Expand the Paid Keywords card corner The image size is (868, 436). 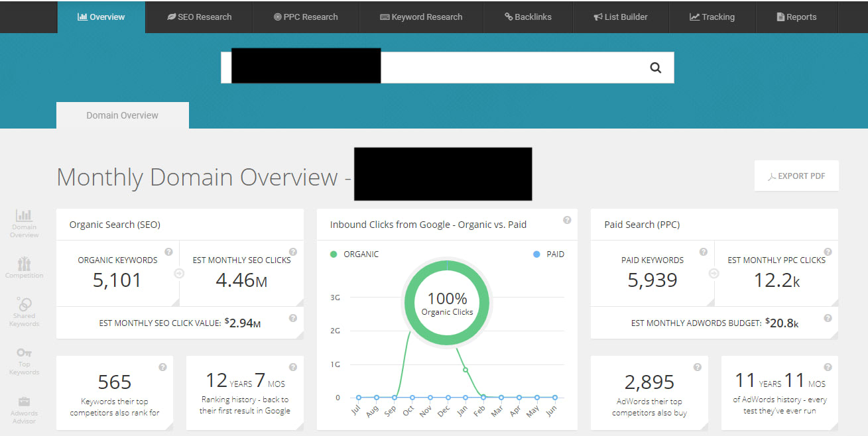710,302
